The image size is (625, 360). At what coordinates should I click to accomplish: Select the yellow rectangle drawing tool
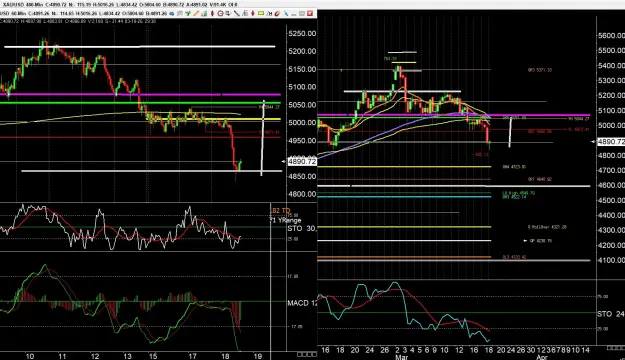[261, 14]
